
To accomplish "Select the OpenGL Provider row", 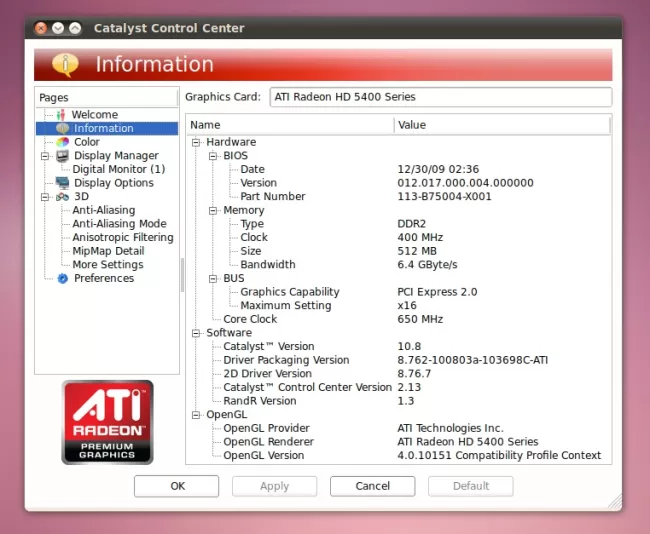I will [x=399, y=428].
